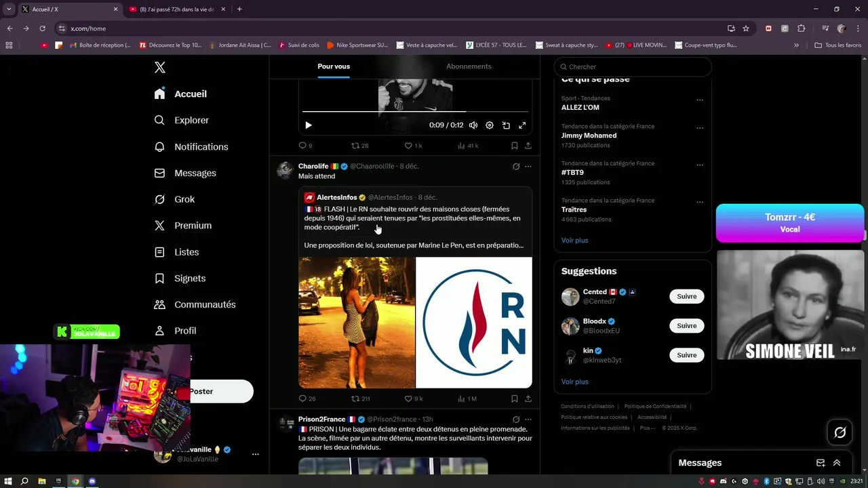Open video settings gear
868x488 pixels.
490,125
